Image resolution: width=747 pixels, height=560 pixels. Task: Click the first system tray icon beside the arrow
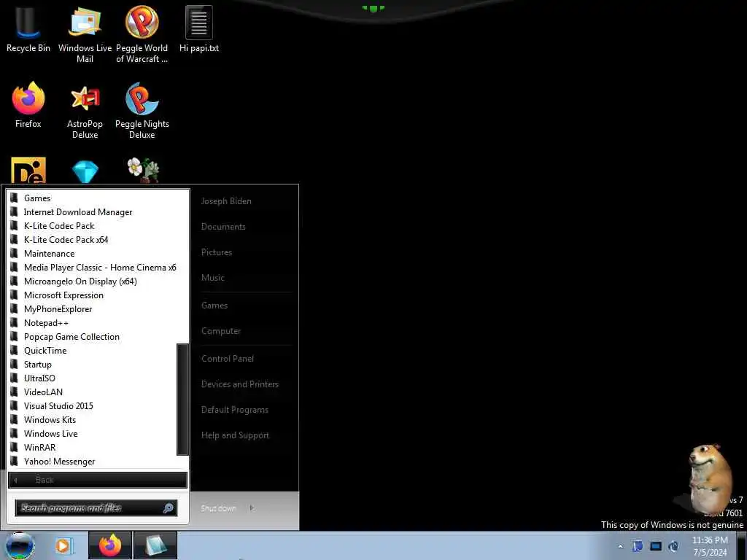pyautogui.click(x=638, y=546)
